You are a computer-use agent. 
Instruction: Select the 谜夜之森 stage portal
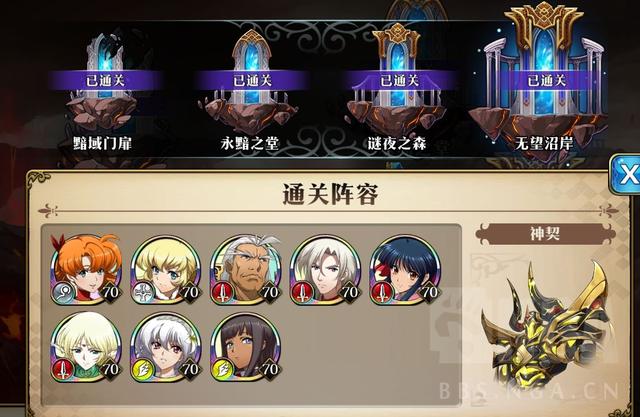tap(398, 88)
